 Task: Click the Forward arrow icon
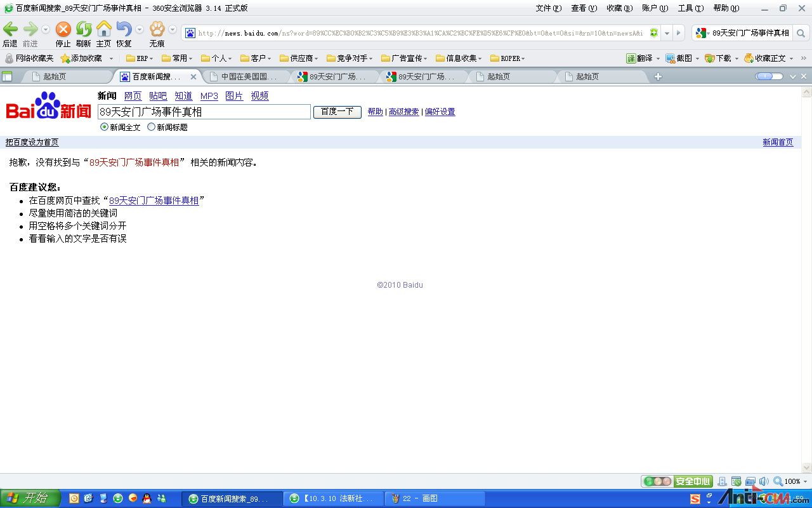pyautogui.click(x=30, y=29)
